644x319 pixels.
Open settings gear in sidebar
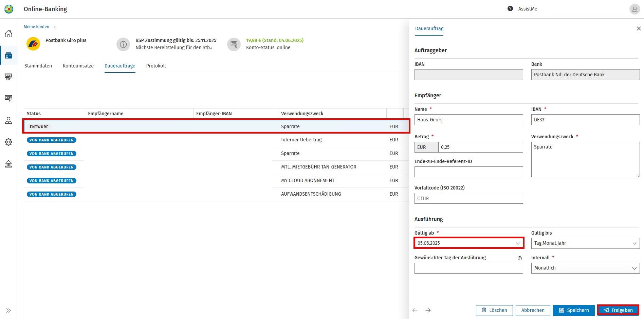pos(8,142)
